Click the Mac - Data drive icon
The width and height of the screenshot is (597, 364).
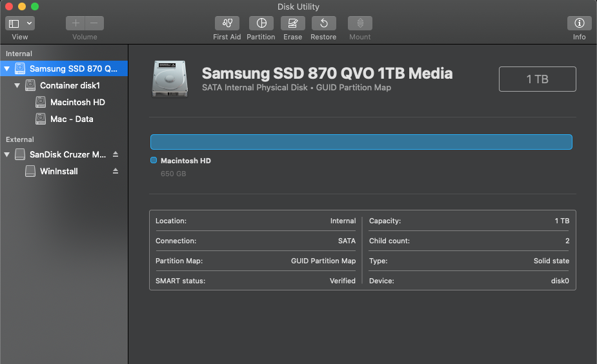41,119
